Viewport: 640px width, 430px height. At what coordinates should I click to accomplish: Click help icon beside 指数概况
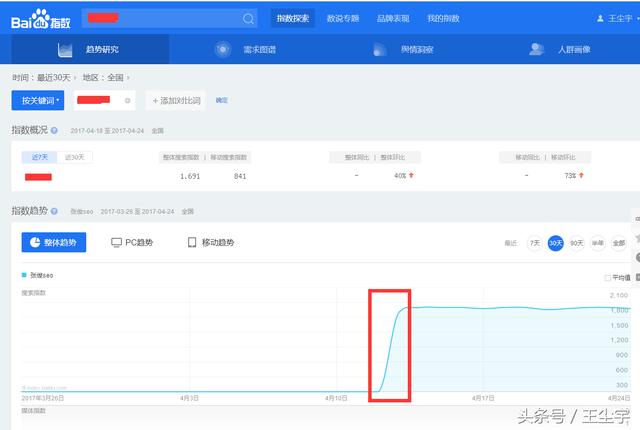54,131
